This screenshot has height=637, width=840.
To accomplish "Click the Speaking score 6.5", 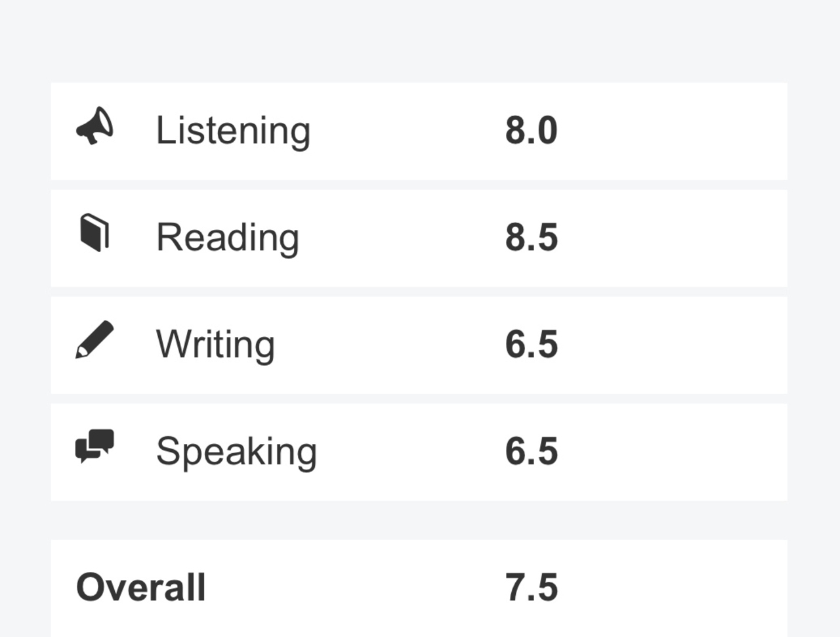I will pos(532,451).
